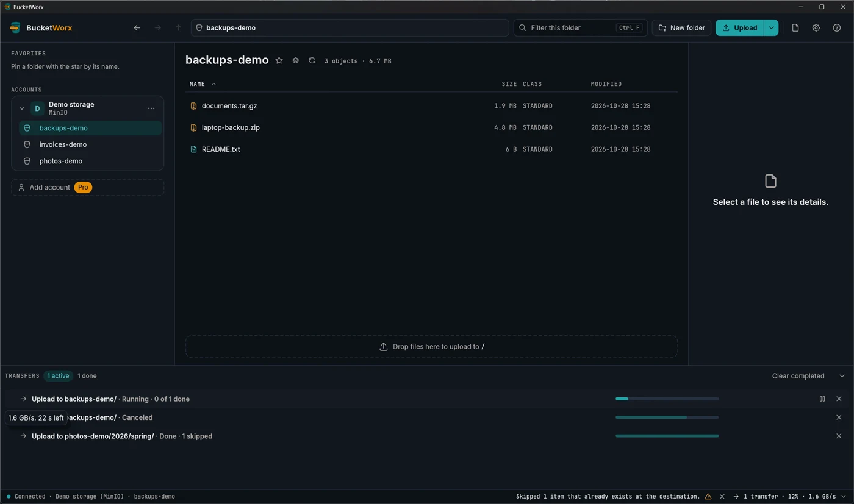Click the documents.tar.gz archive file icon

(193, 106)
